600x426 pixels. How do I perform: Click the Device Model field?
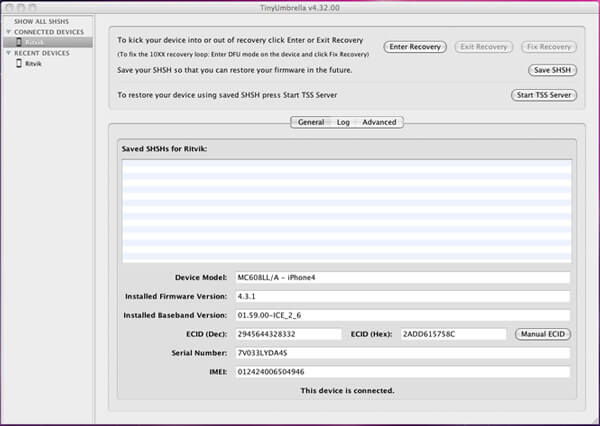[401, 277]
